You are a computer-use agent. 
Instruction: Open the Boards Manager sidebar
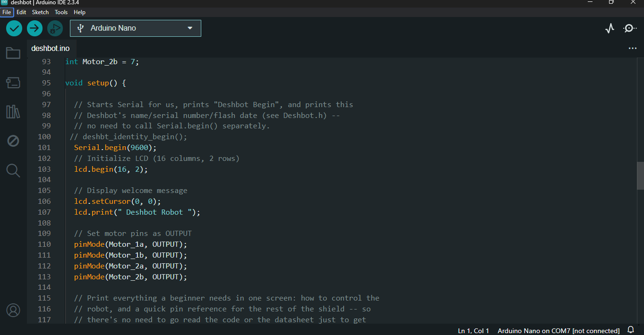13,83
